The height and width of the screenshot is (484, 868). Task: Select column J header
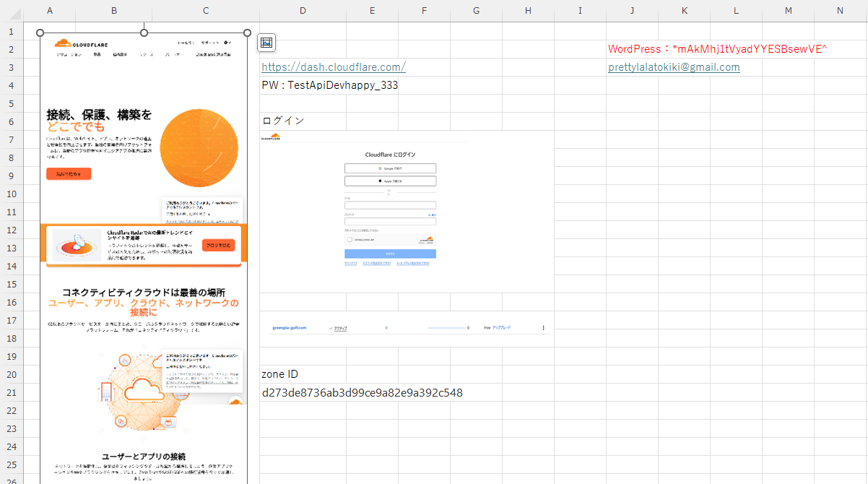click(632, 11)
